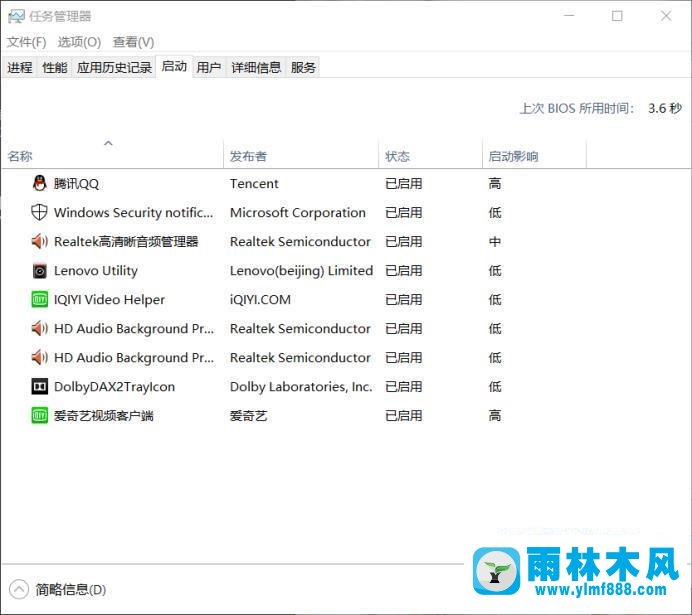Select the 腾讯QQ startup entry
This screenshot has height=615, width=692.
(346, 184)
